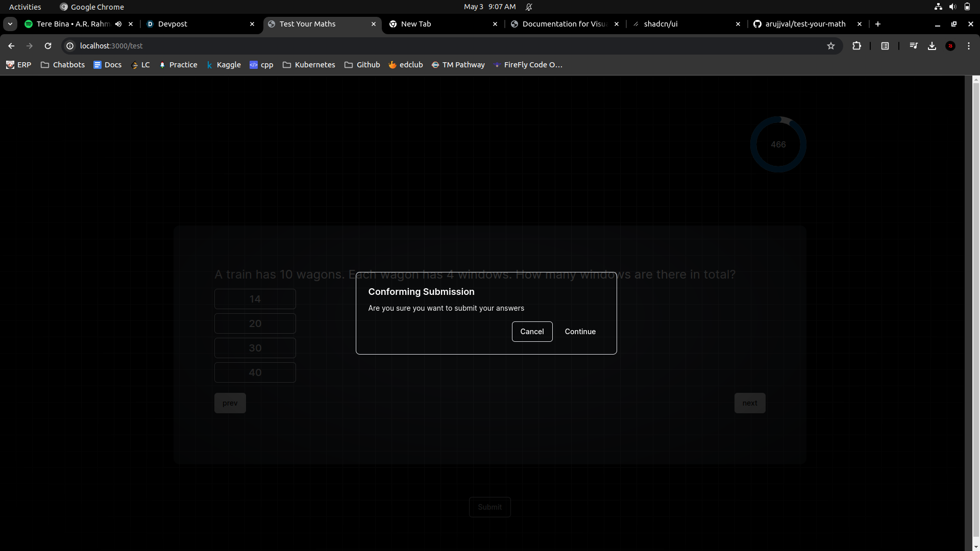Go back to previous page
The image size is (980, 551).
[11, 46]
